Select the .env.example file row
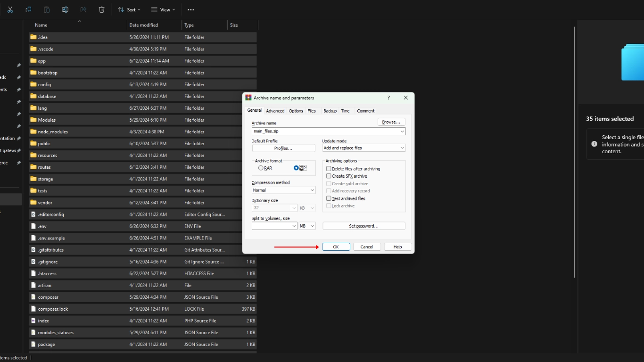Image resolution: width=644 pixels, height=362 pixels. click(x=143, y=238)
